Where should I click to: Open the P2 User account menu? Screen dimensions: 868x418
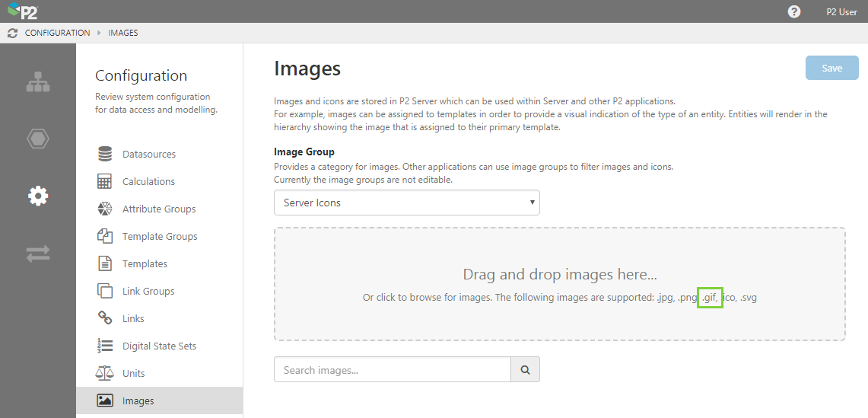(x=841, y=11)
